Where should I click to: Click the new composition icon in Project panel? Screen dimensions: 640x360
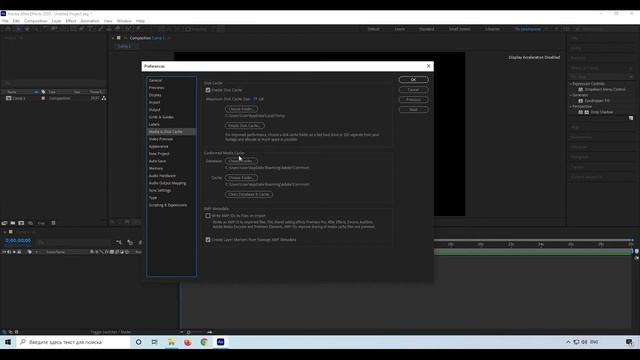[21, 223]
